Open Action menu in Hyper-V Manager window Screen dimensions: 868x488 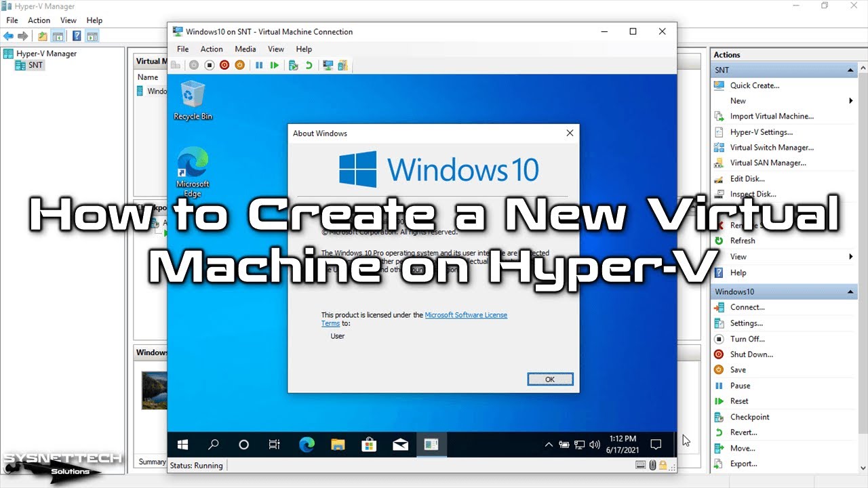[x=39, y=20]
